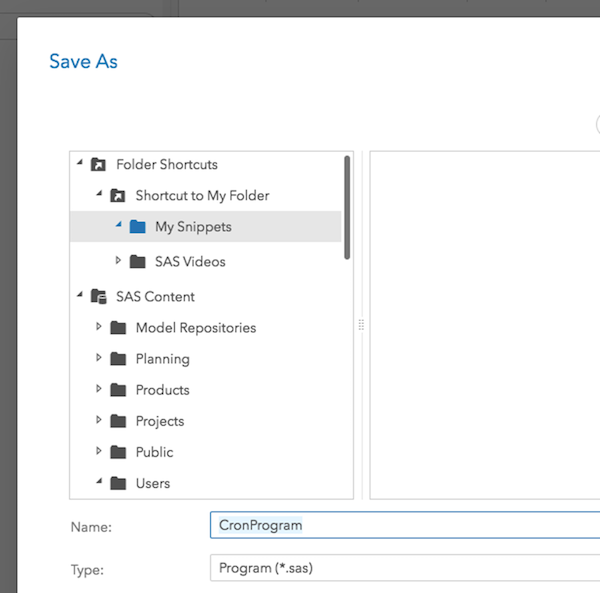This screenshot has height=593, width=600.
Task: Select the Users folder label
Action: point(153,483)
